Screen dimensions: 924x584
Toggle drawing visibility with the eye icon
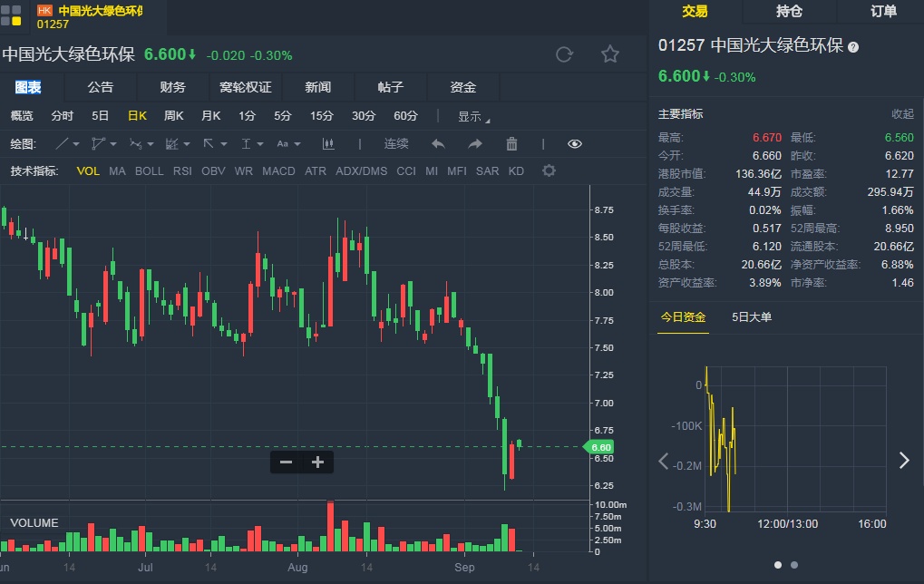point(575,143)
